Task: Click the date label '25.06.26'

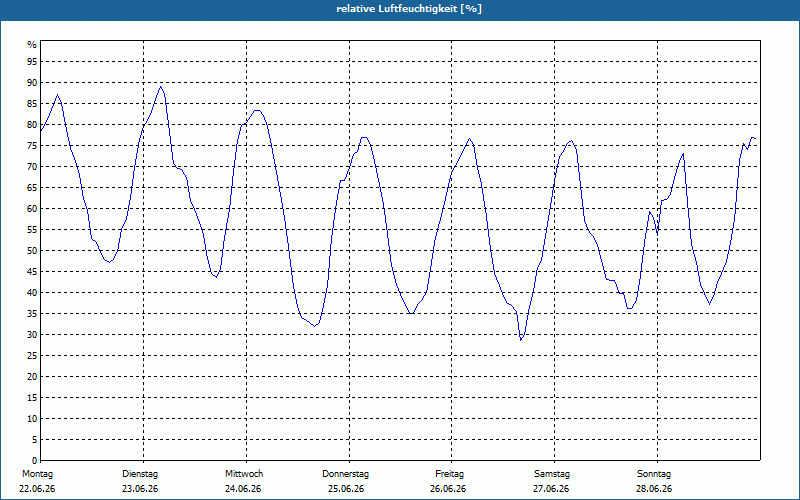Action: click(x=346, y=489)
